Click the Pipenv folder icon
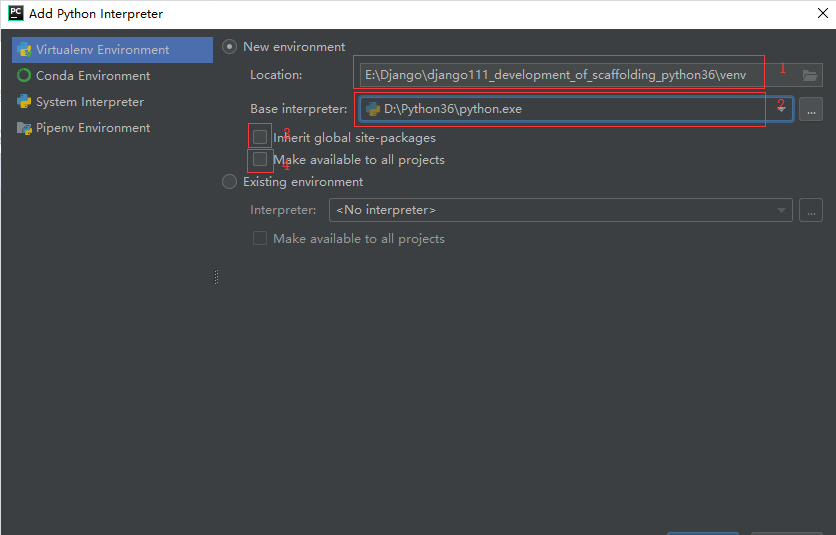 (x=24, y=128)
